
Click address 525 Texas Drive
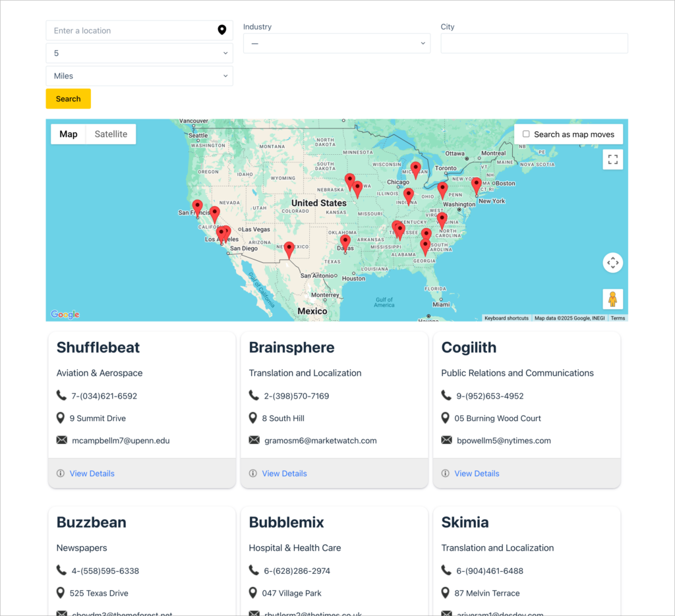99,593
